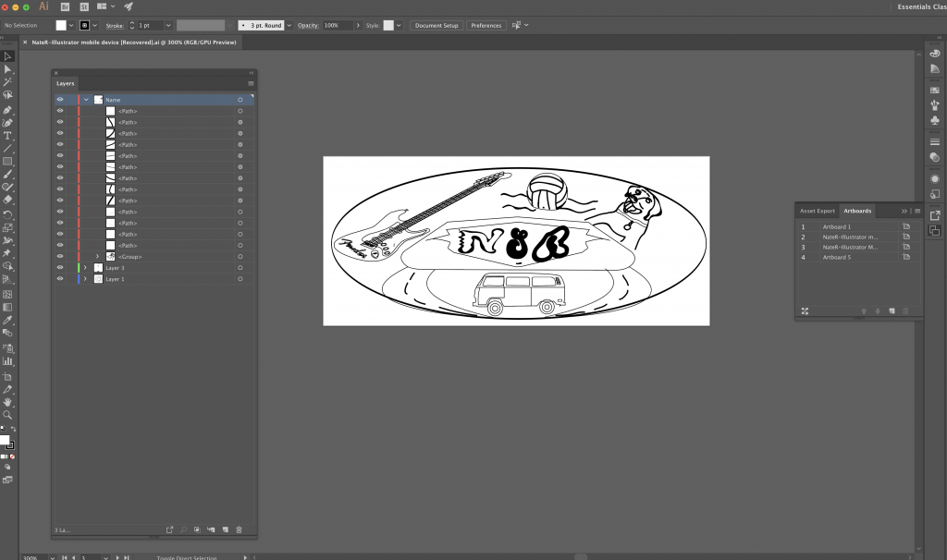
Task: Select the Rectangle tool
Action: coord(7,162)
